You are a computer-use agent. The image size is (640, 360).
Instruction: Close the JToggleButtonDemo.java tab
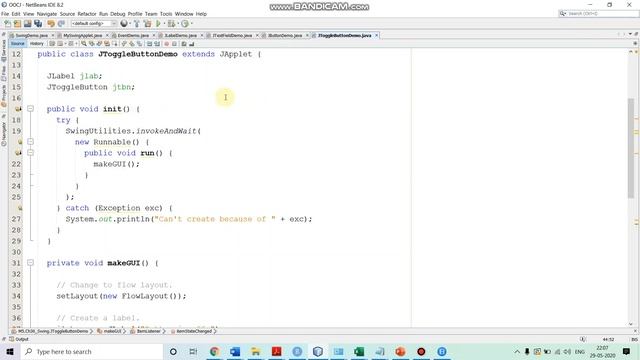point(376,36)
